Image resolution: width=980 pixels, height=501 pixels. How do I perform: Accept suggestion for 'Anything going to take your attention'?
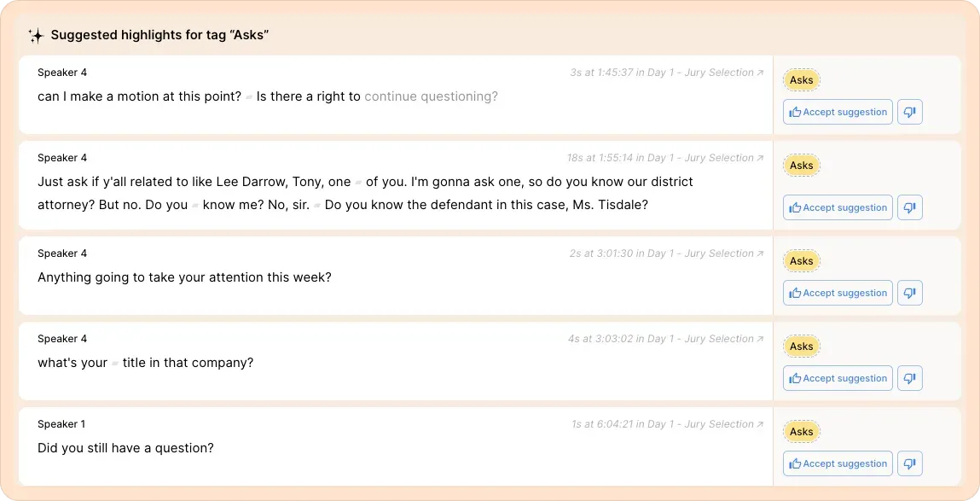[x=838, y=293]
